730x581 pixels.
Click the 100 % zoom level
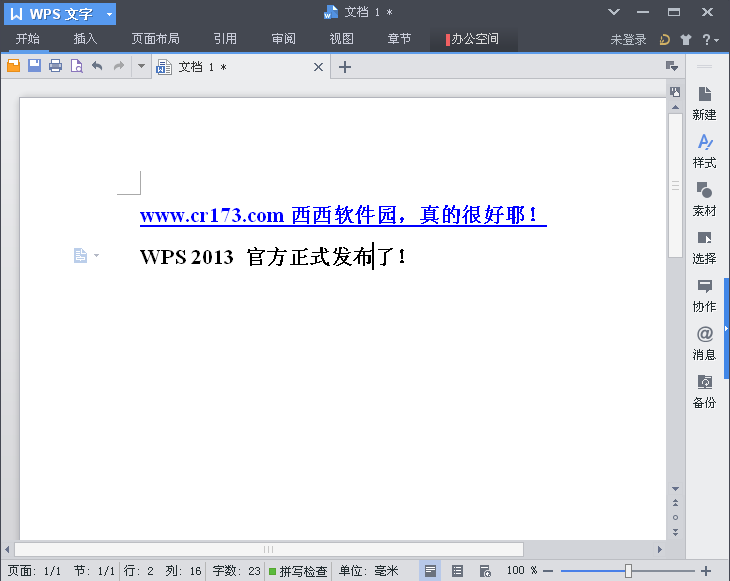pos(522,570)
